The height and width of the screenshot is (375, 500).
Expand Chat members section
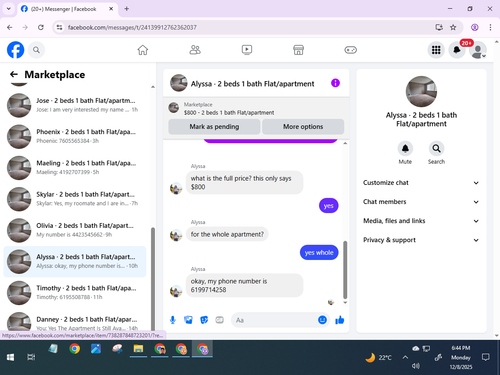[x=421, y=202]
